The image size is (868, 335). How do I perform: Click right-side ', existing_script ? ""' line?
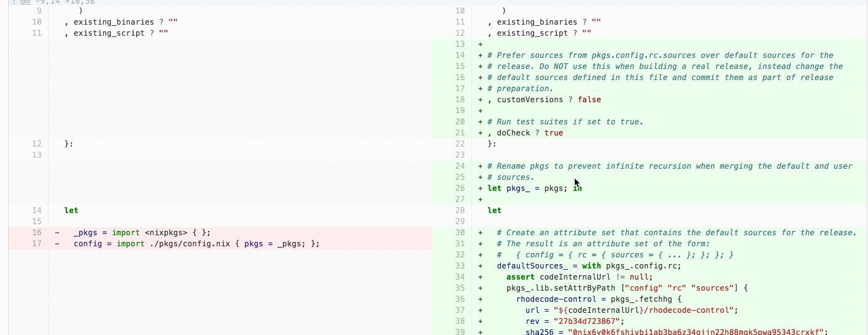[x=539, y=33]
